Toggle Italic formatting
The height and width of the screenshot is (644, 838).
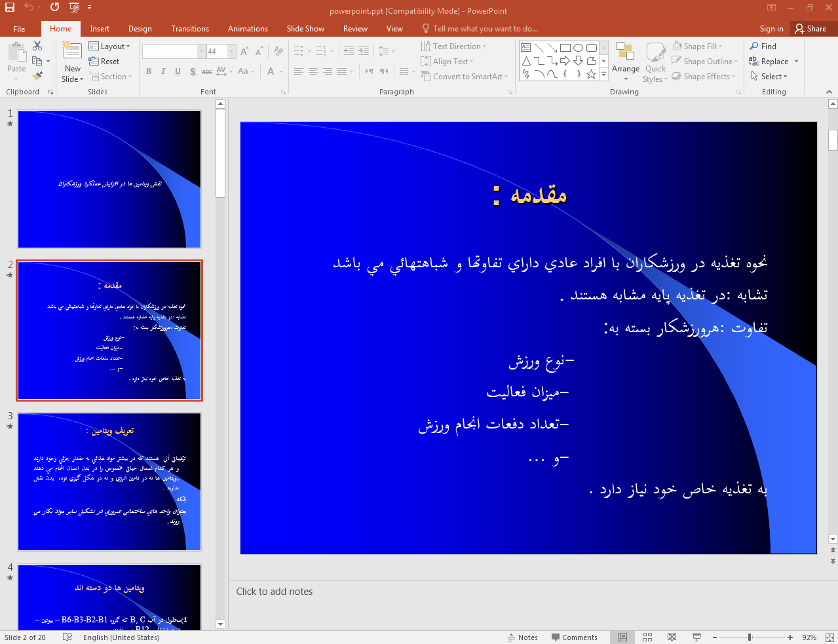[163, 71]
